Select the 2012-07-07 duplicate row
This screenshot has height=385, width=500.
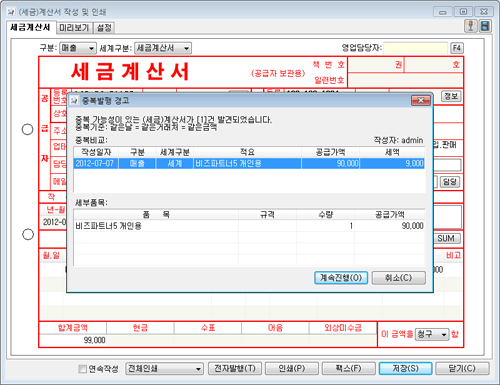click(x=249, y=163)
